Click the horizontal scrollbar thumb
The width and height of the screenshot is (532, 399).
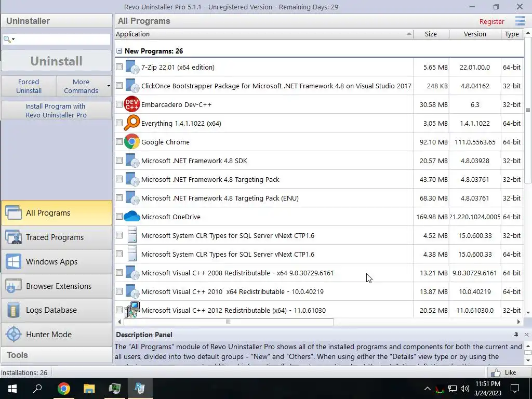click(229, 322)
